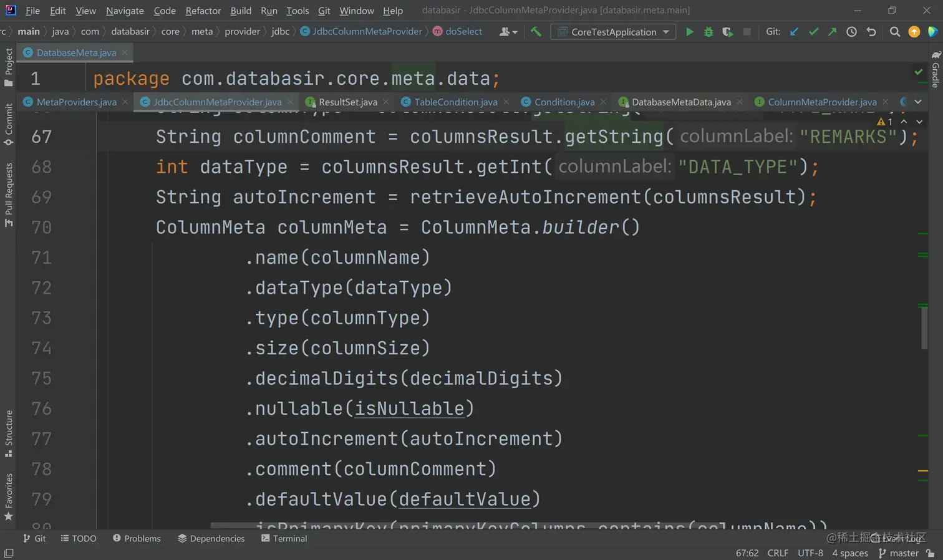The image size is (943, 560).
Task: Toggle read-only lock icon in status bar
Action: pyautogui.click(x=930, y=553)
